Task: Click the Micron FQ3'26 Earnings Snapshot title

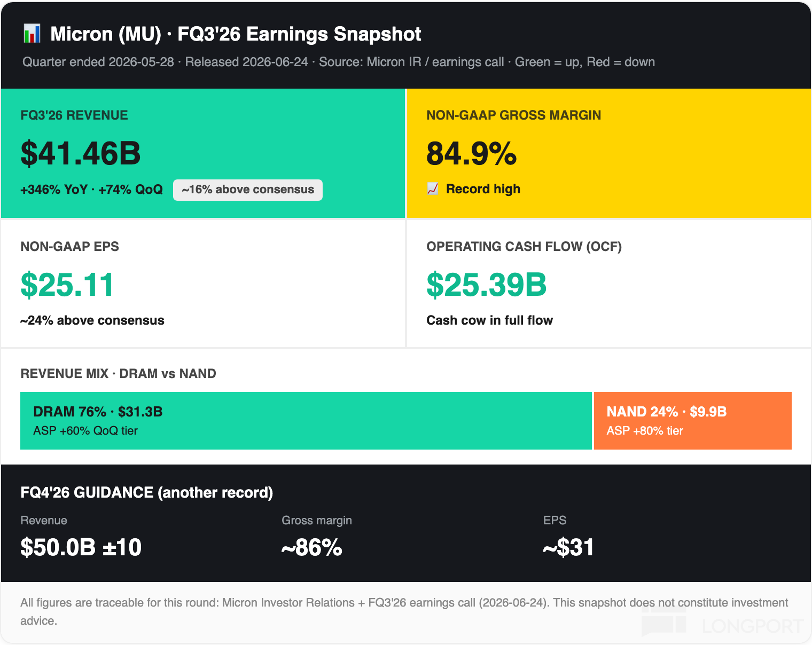Action: tap(236, 34)
